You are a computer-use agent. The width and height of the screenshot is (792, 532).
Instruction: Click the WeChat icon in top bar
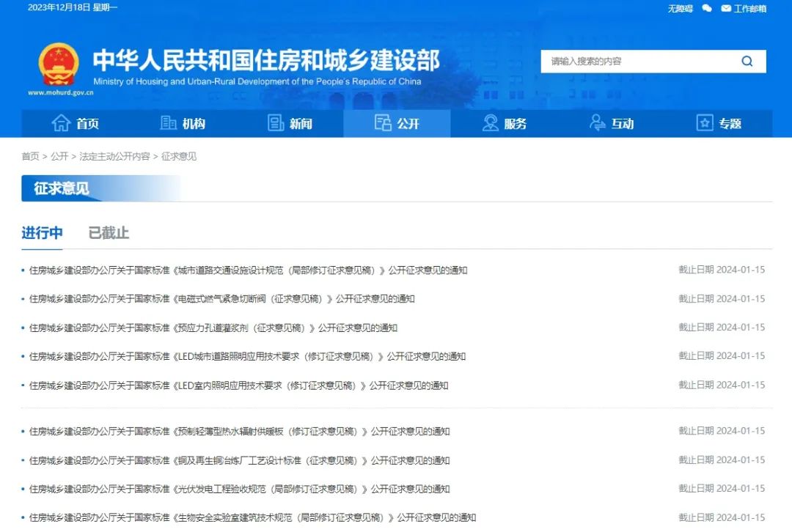point(707,9)
